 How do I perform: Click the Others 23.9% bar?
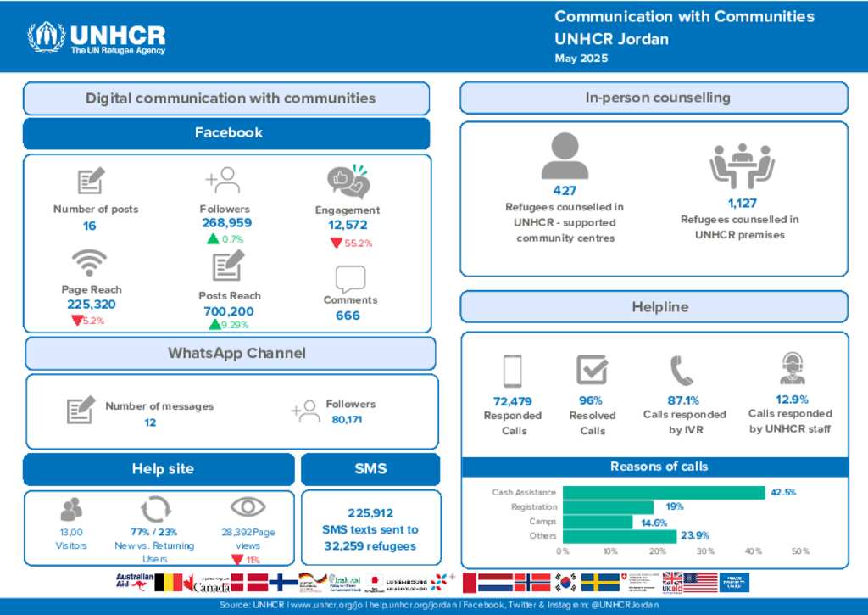(620, 536)
